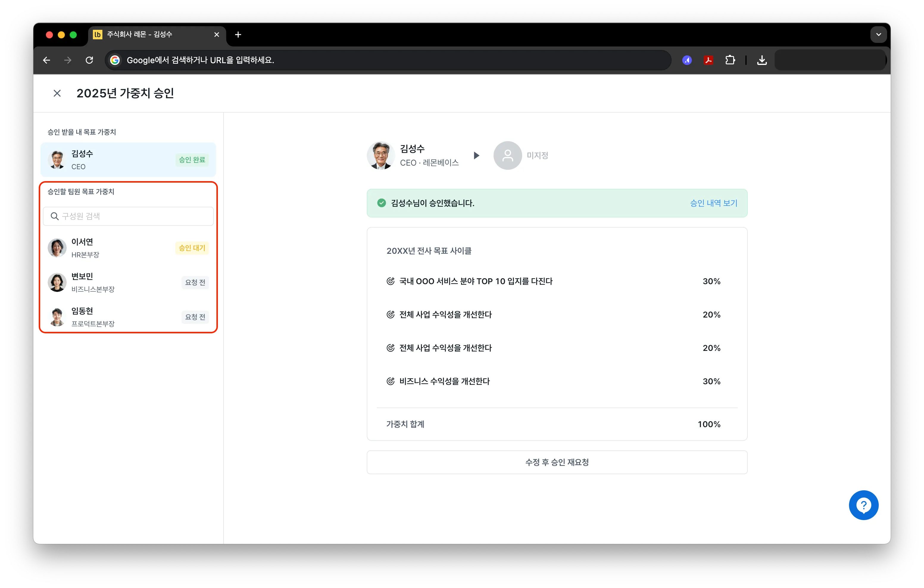Open the blue circular extension icon

coord(686,60)
